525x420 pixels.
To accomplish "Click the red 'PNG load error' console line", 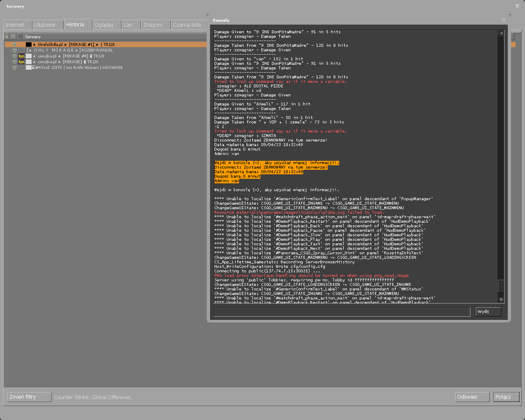I will pyautogui.click(x=311, y=276).
